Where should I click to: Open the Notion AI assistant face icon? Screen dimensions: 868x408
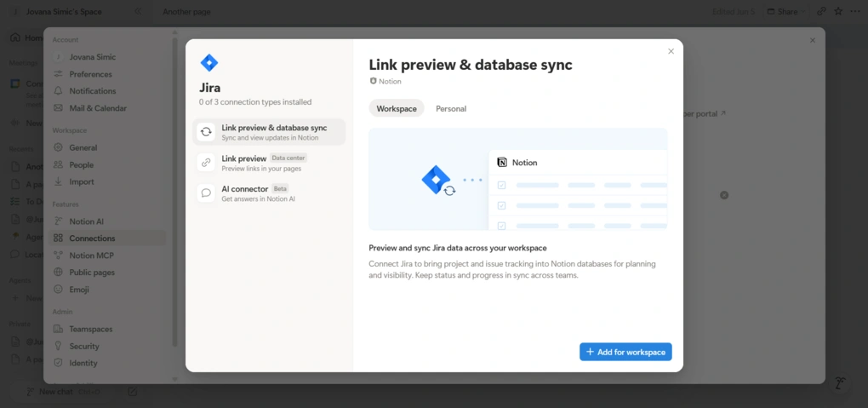pos(840,383)
